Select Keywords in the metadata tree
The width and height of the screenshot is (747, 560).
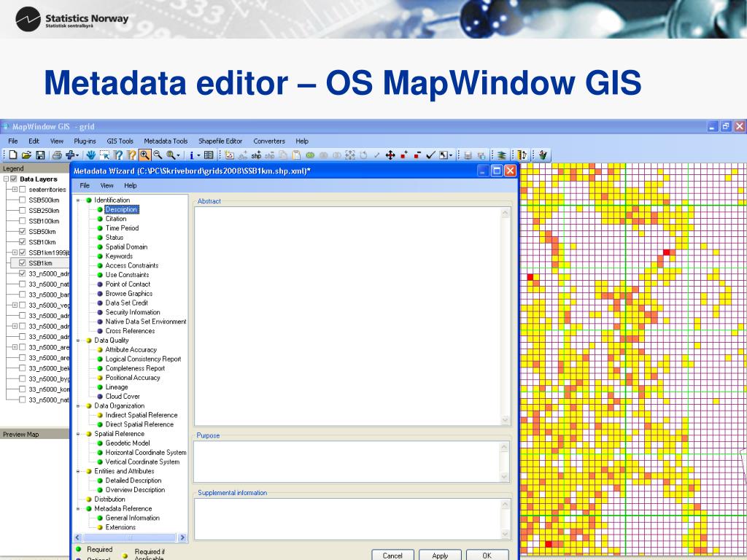119,256
